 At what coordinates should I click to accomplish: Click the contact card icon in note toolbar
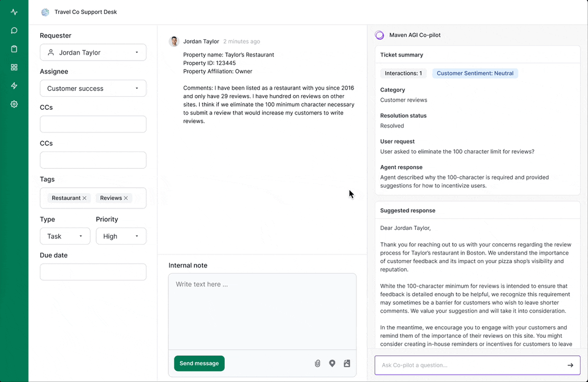(x=347, y=363)
